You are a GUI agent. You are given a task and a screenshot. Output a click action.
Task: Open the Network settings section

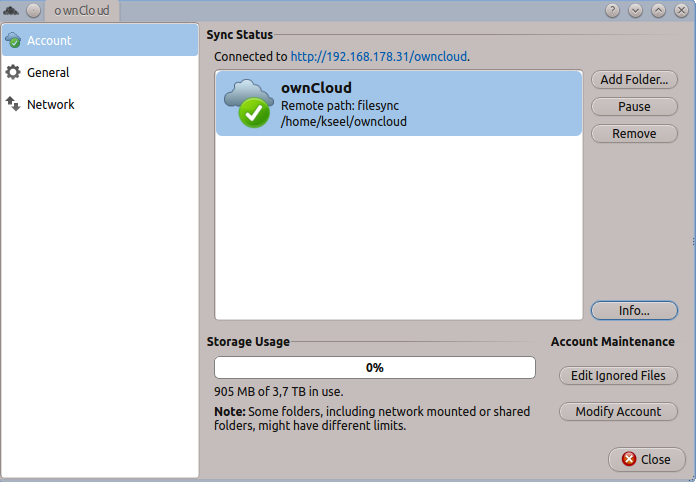tap(100, 104)
